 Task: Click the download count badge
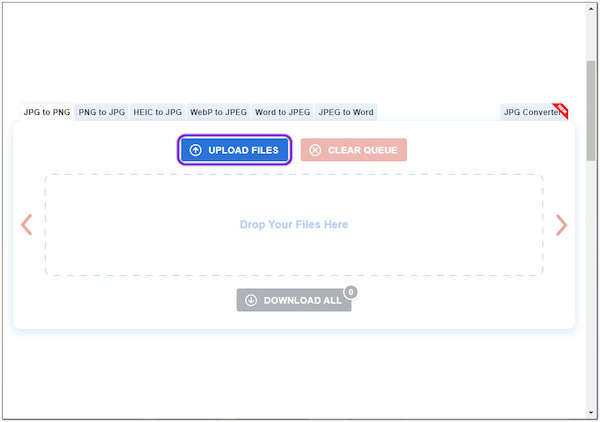pyautogui.click(x=351, y=292)
